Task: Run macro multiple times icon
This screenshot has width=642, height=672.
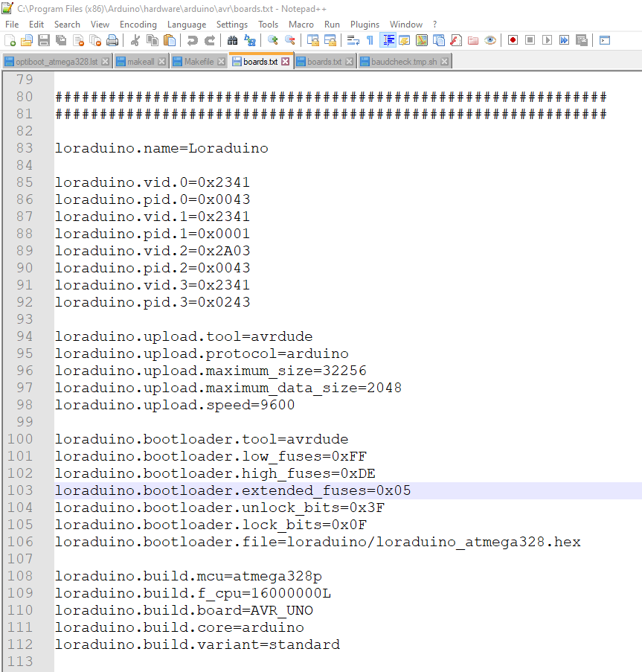Action: (x=565, y=41)
